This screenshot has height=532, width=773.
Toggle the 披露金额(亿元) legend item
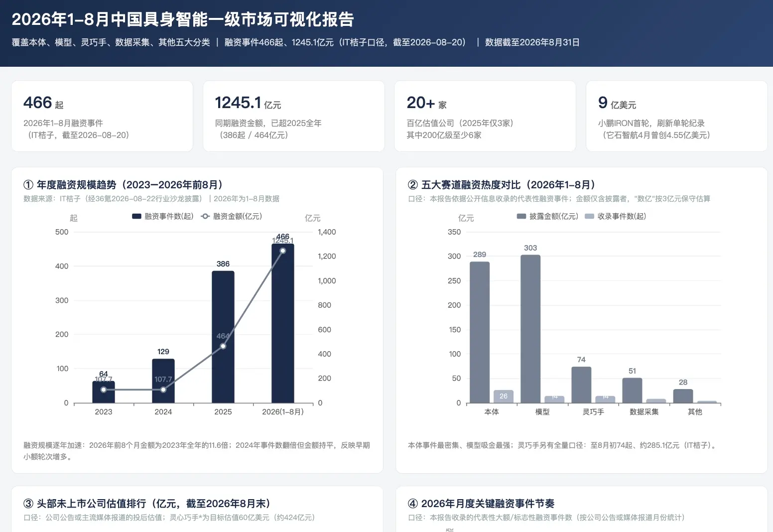tap(547, 216)
